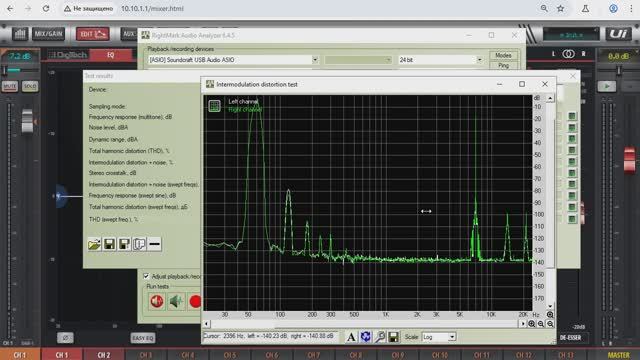Open results file in Test results
Viewport: 640px width, 360px height.
[x=94, y=244]
